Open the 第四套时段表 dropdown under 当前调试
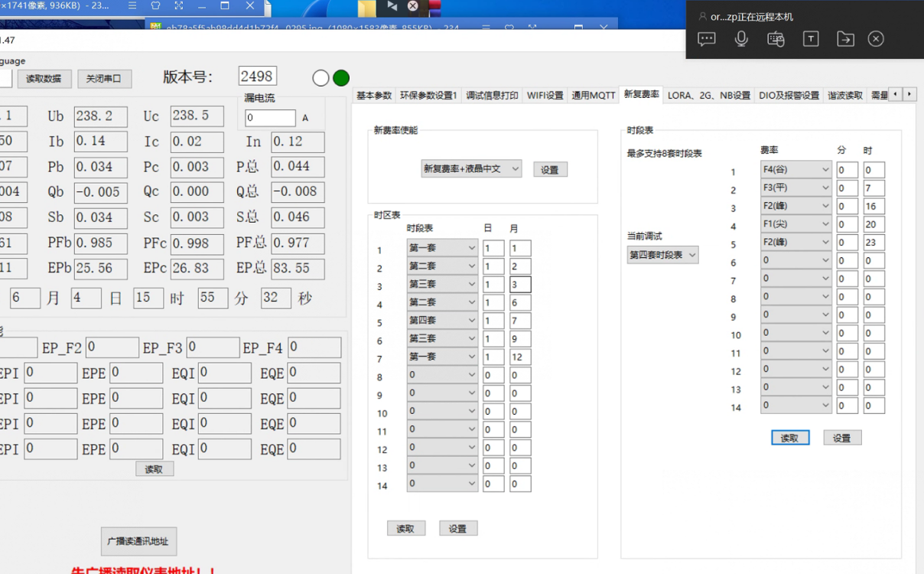The image size is (924, 574). coord(662,255)
